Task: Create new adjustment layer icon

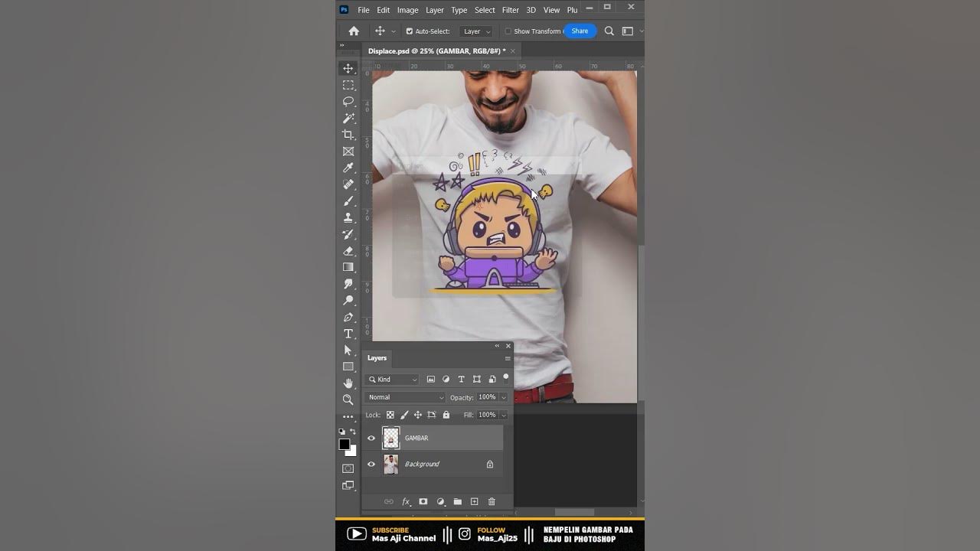Action: pyautogui.click(x=440, y=502)
